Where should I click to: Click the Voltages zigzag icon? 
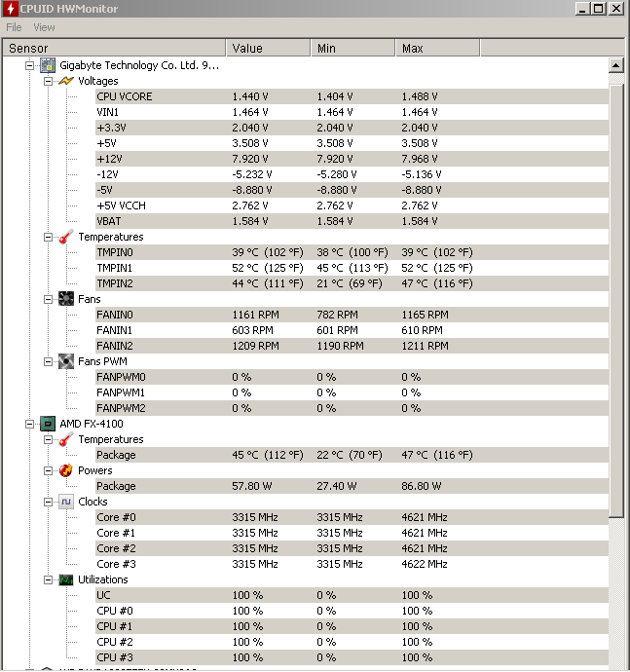point(66,81)
